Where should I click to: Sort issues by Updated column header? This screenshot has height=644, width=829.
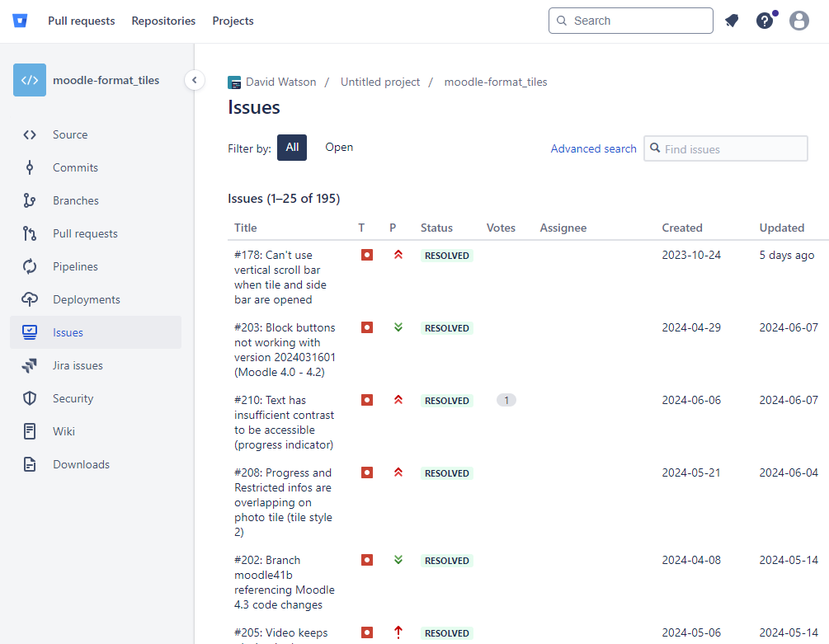pyautogui.click(x=781, y=228)
